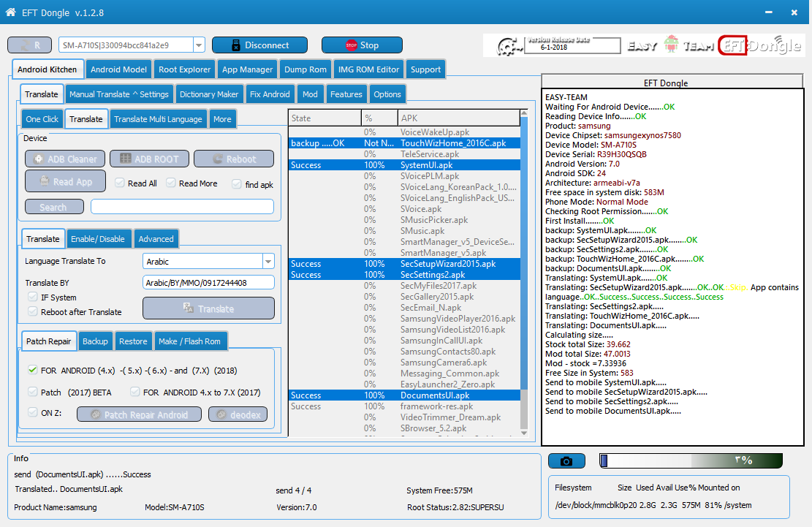This screenshot has height=527, width=812.
Task: Open the Advanced tab
Action: [x=156, y=239]
